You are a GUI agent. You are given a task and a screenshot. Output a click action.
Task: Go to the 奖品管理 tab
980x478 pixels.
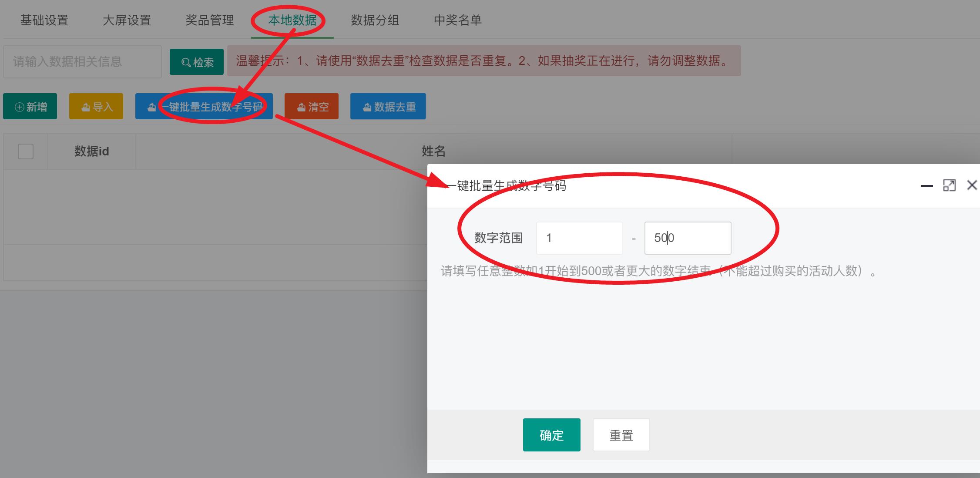(210, 20)
